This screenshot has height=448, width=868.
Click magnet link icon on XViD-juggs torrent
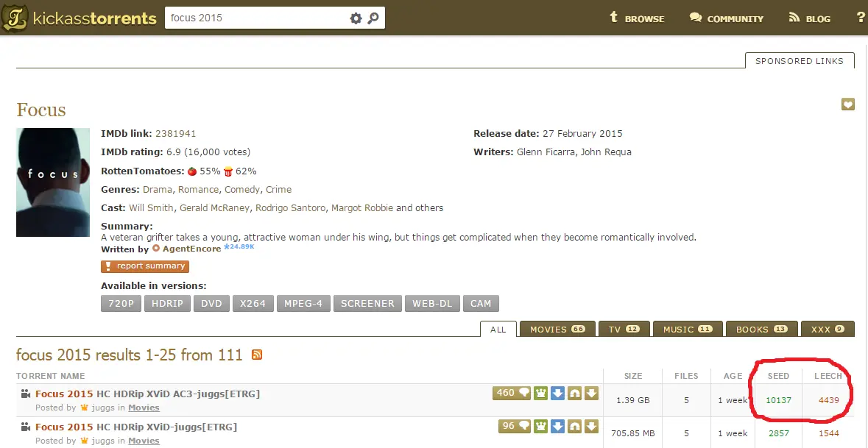pyautogui.click(x=574, y=427)
